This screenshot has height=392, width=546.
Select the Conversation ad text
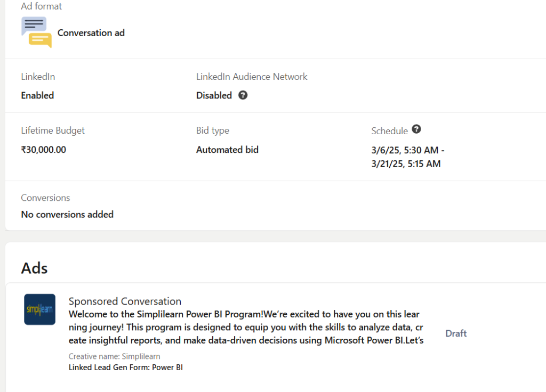tap(91, 32)
